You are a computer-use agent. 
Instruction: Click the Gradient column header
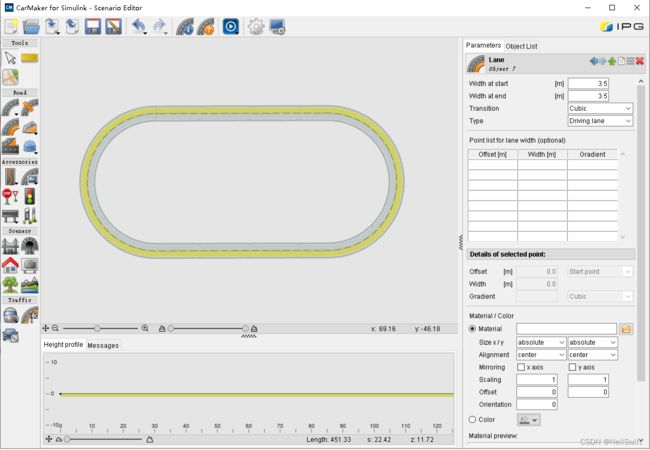(x=592, y=154)
